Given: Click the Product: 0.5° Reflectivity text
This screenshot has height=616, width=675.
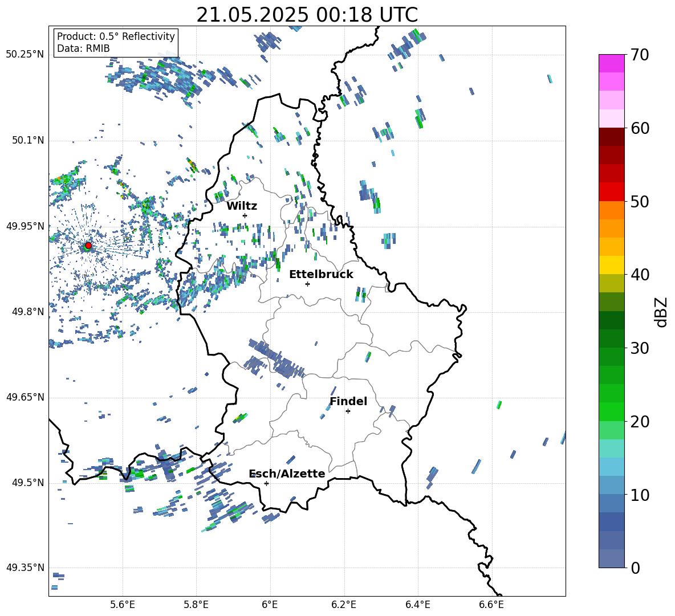Looking at the screenshot, I should pos(116,36).
